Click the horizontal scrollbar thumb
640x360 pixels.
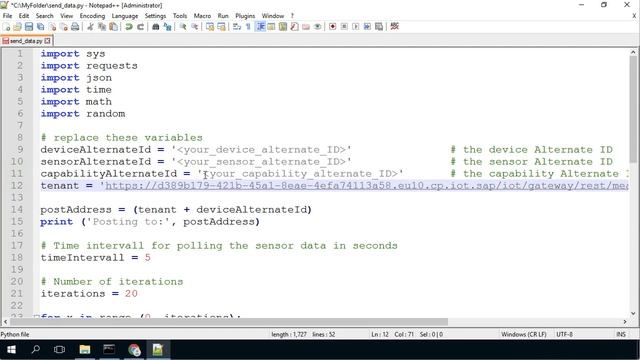tap(228, 322)
